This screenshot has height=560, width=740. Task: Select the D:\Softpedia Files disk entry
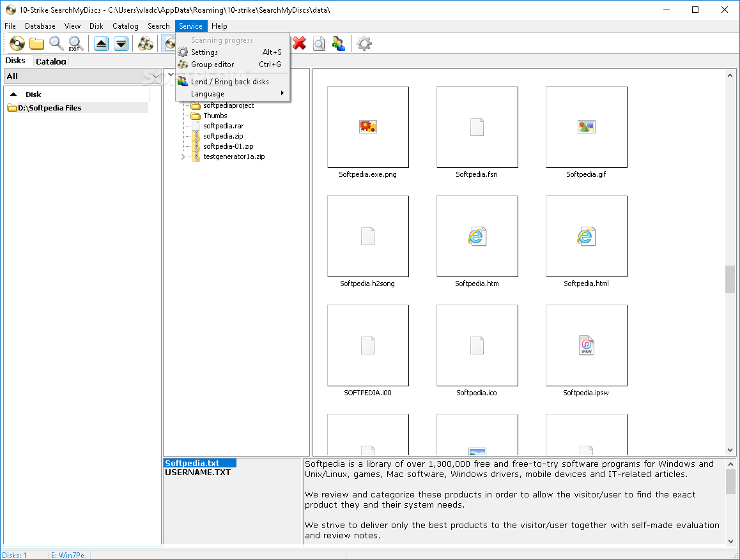pyautogui.click(x=77, y=108)
